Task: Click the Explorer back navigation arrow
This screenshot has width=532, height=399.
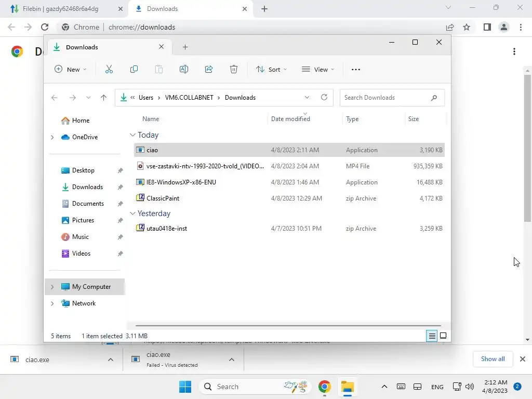Action: tap(54, 98)
